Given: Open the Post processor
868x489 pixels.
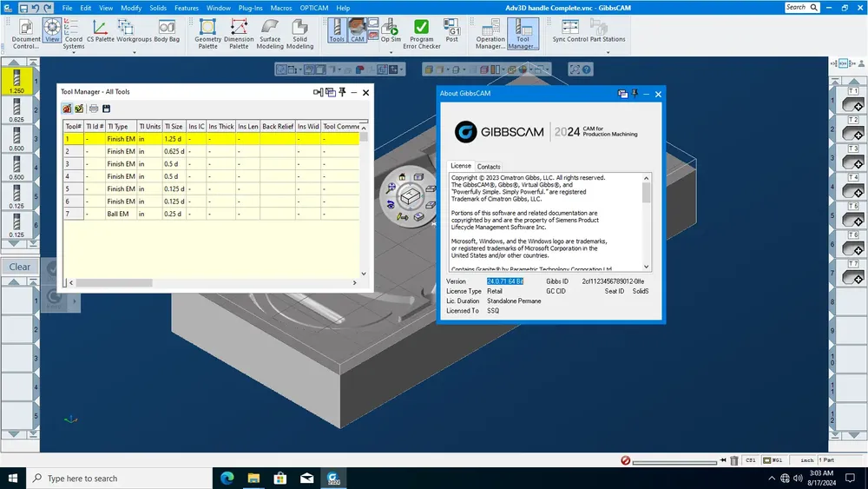Looking at the screenshot, I should coord(451,30).
